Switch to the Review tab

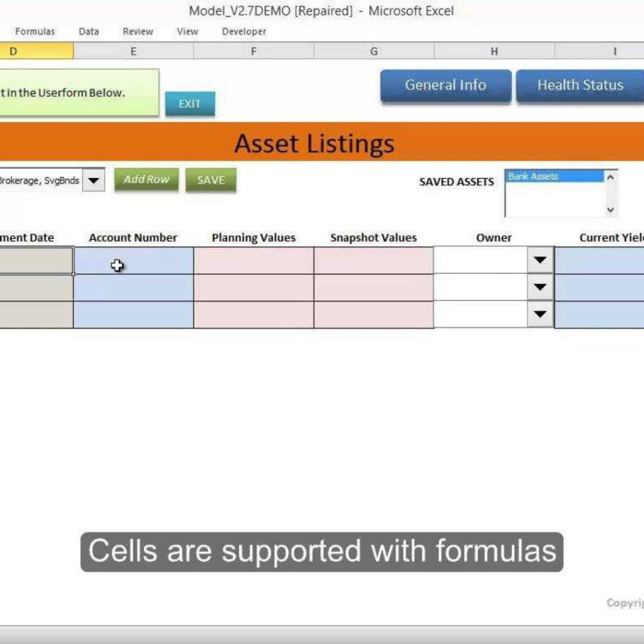coord(138,31)
